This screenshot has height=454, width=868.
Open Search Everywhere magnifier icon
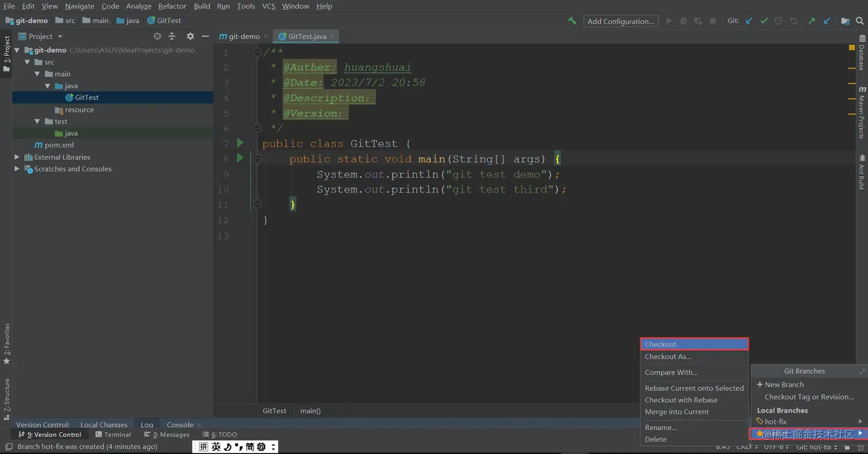861,21
